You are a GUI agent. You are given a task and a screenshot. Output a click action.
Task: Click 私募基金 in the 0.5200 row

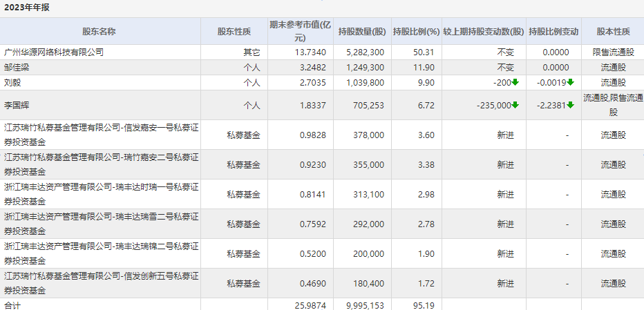click(x=243, y=253)
